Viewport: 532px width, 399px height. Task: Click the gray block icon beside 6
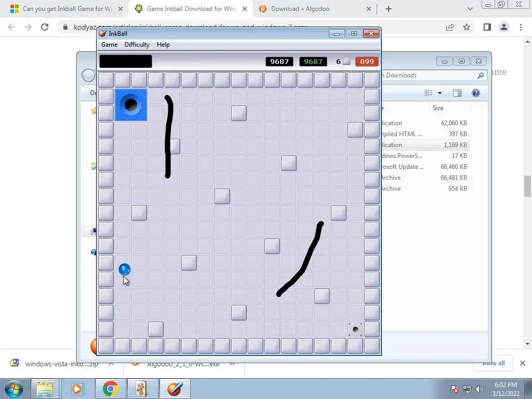(x=347, y=61)
